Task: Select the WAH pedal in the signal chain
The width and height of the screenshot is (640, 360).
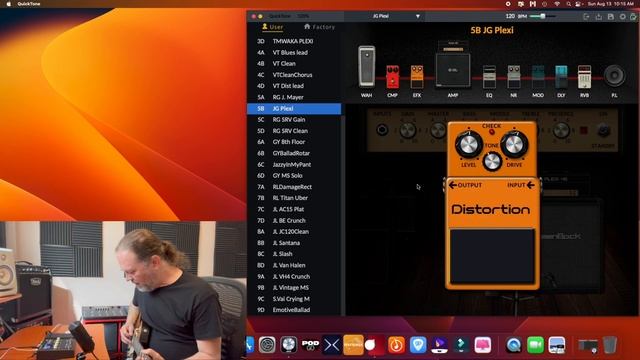Action: coord(367,66)
